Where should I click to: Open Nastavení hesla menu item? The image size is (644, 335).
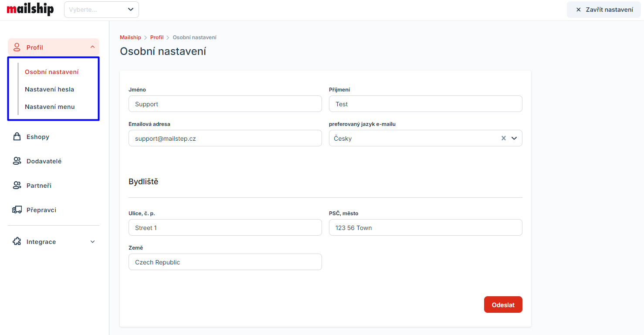pos(49,89)
